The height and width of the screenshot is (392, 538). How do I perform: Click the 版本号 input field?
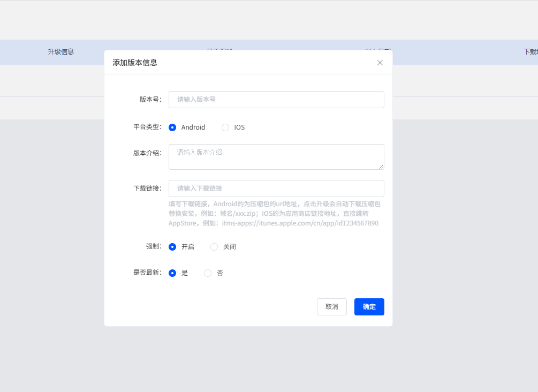(x=276, y=100)
